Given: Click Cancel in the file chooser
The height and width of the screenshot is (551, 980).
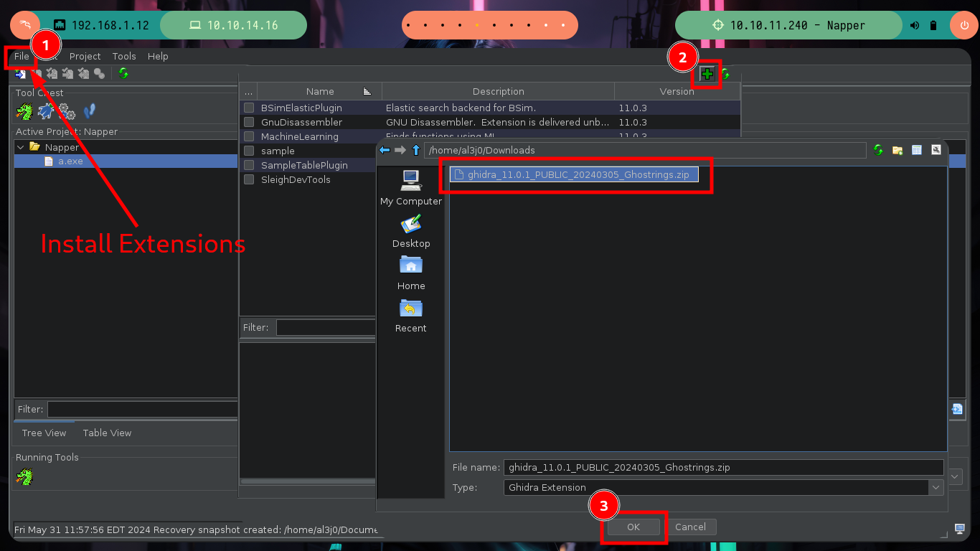Looking at the screenshot, I should 690,527.
